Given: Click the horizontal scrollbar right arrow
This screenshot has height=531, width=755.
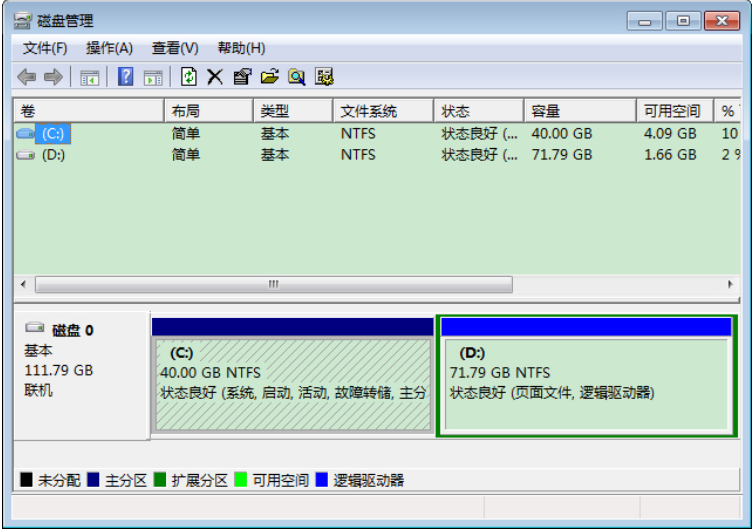Looking at the screenshot, I should point(730,285).
